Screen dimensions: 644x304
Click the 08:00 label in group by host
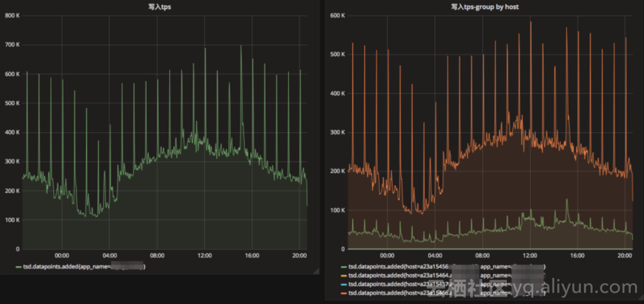pyautogui.click(x=482, y=256)
